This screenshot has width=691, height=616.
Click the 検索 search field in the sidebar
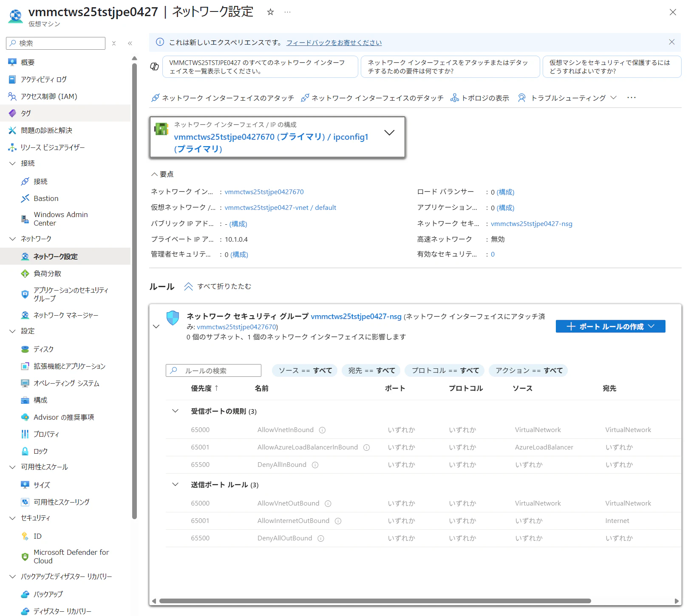pos(56,43)
